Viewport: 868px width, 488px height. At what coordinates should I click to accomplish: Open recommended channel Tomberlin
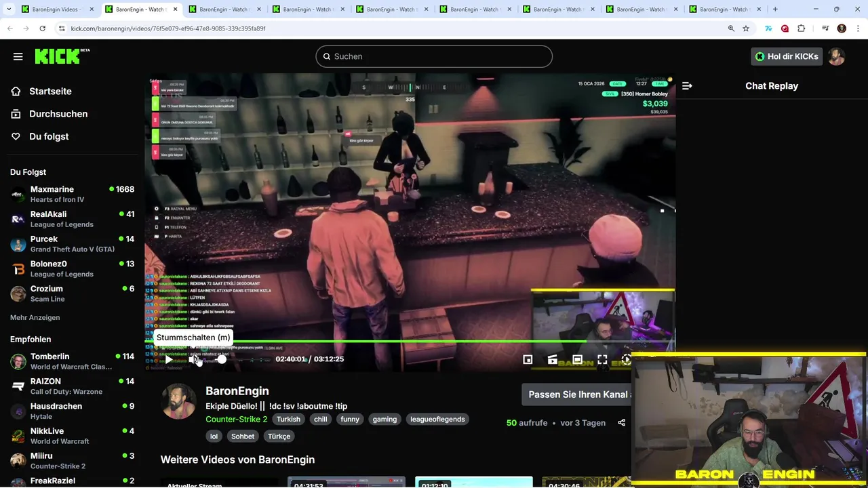click(73, 361)
